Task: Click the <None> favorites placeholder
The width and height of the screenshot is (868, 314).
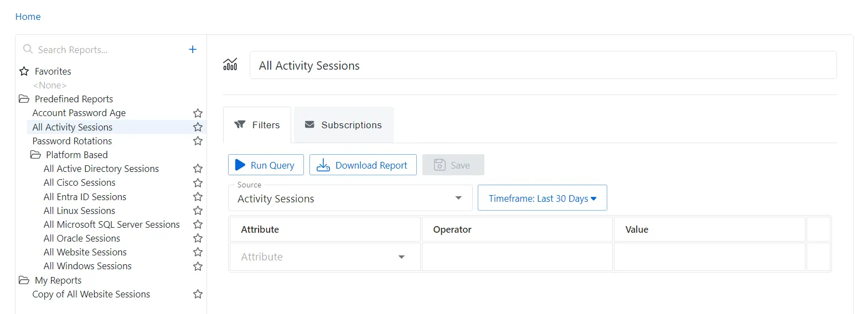Action: (50, 85)
